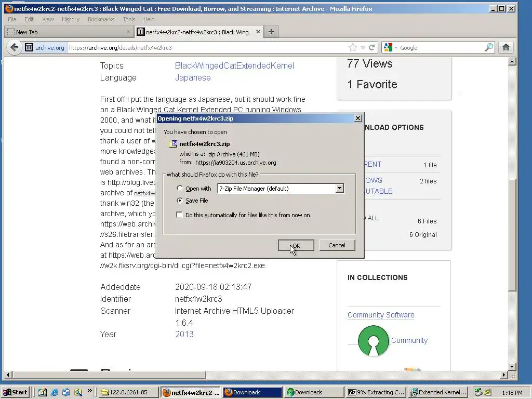Click the Japanese language link
This screenshot has height=399, width=532.
[x=193, y=78]
